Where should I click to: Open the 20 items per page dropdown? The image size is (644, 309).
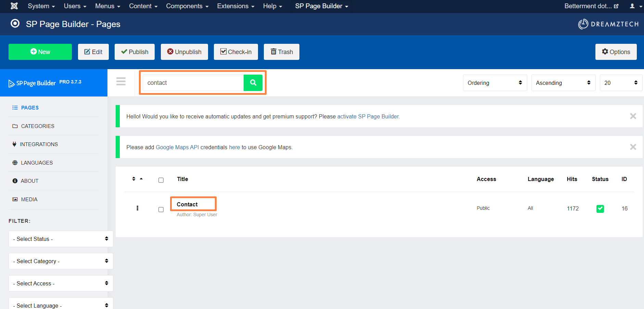(621, 83)
